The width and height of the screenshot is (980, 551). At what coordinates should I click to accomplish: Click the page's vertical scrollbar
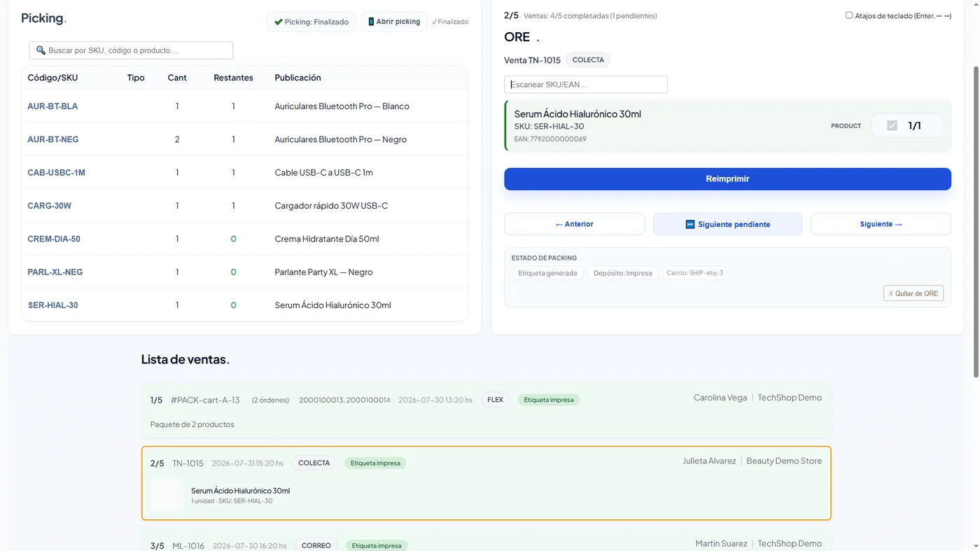[x=976, y=222]
